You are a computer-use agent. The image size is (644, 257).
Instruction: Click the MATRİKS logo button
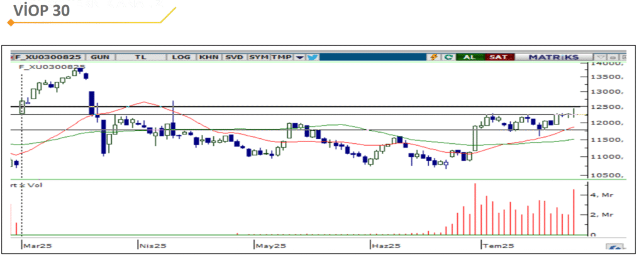(x=553, y=57)
